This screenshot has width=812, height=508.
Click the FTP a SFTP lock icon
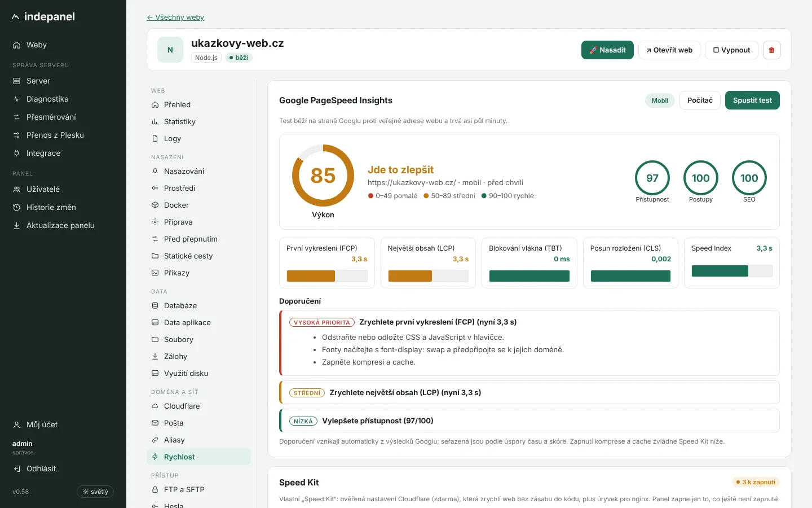click(155, 490)
